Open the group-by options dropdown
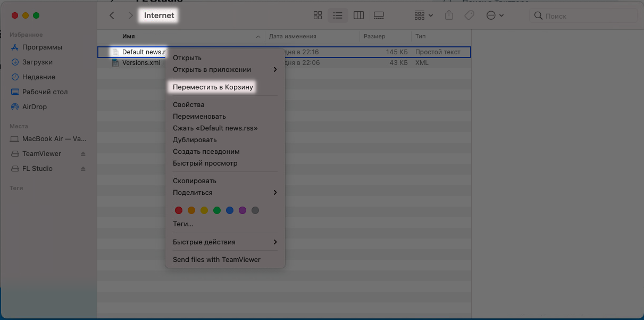 pyautogui.click(x=423, y=15)
